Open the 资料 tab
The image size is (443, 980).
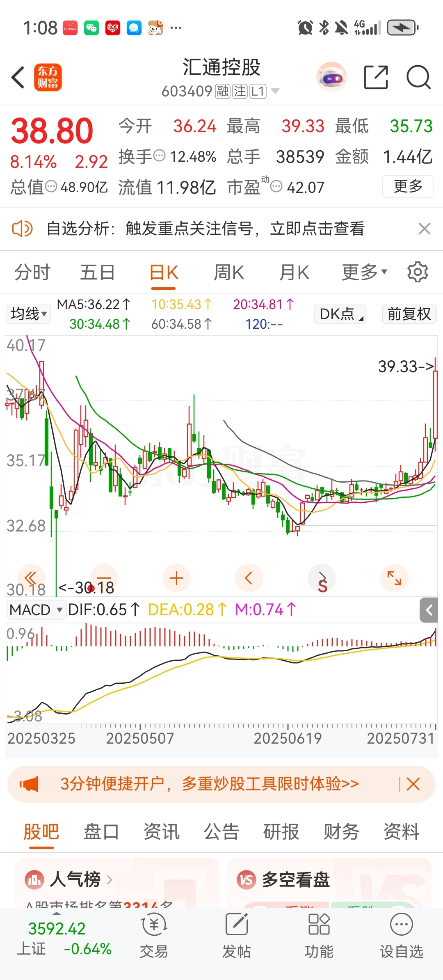point(401,832)
